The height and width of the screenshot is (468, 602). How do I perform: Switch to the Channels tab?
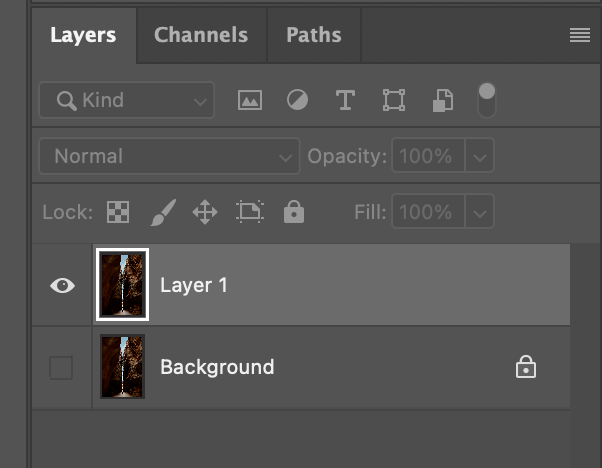pyautogui.click(x=201, y=35)
